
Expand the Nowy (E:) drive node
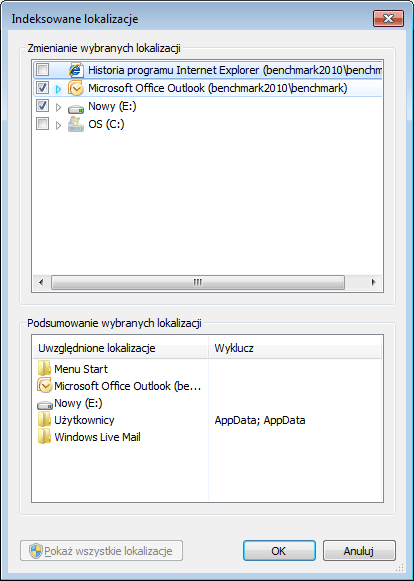tap(58, 107)
